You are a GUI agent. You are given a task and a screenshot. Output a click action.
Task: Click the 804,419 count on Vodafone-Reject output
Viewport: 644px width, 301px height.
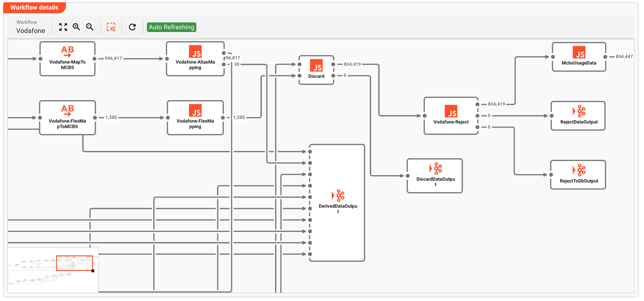coord(496,104)
